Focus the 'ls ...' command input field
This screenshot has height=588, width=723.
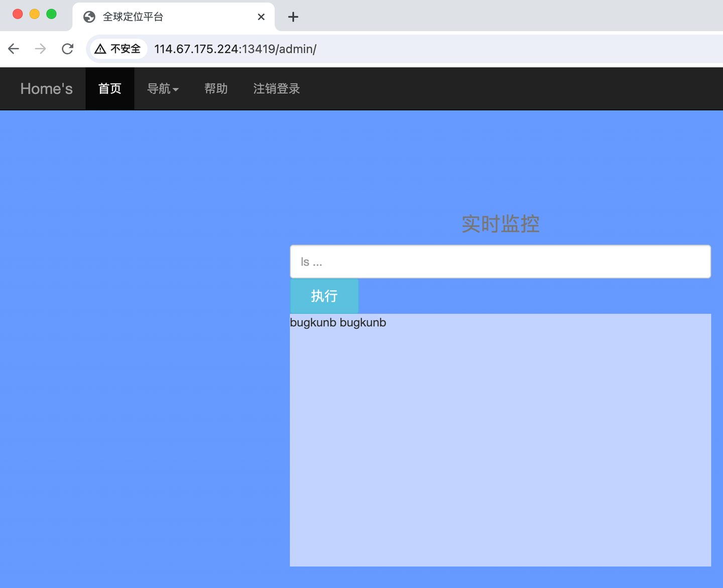click(x=501, y=262)
